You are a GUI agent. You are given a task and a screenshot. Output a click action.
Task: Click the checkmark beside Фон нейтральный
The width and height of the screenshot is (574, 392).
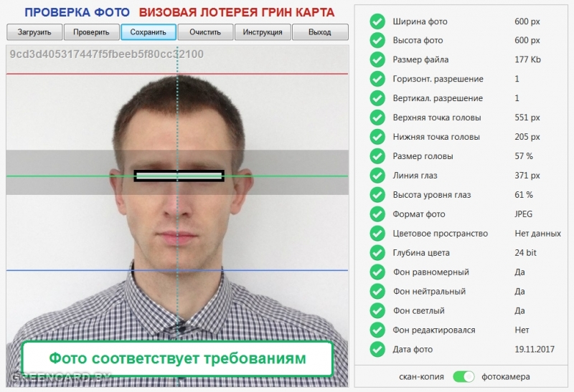click(x=377, y=292)
